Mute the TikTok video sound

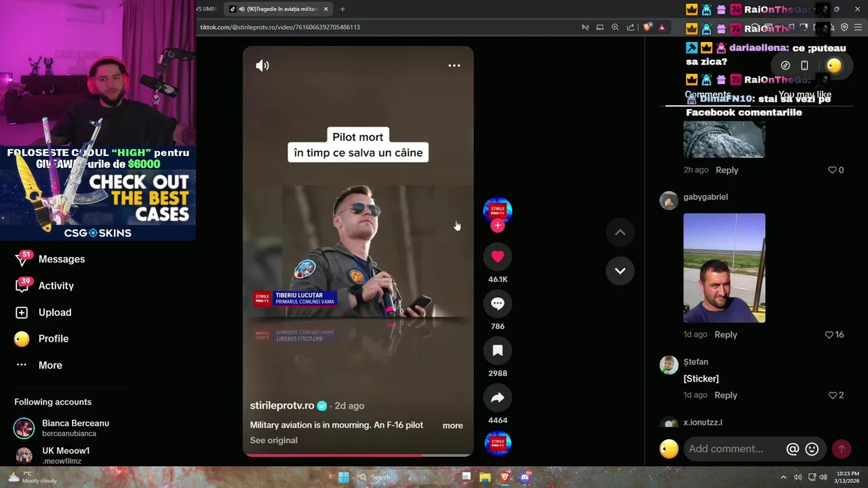(262, 66)
